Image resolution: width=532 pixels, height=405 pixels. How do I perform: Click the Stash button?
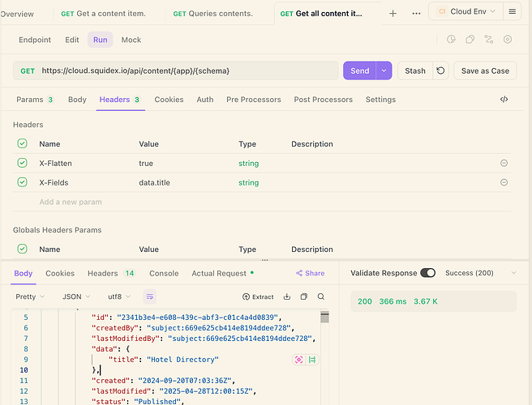[415, 70]
